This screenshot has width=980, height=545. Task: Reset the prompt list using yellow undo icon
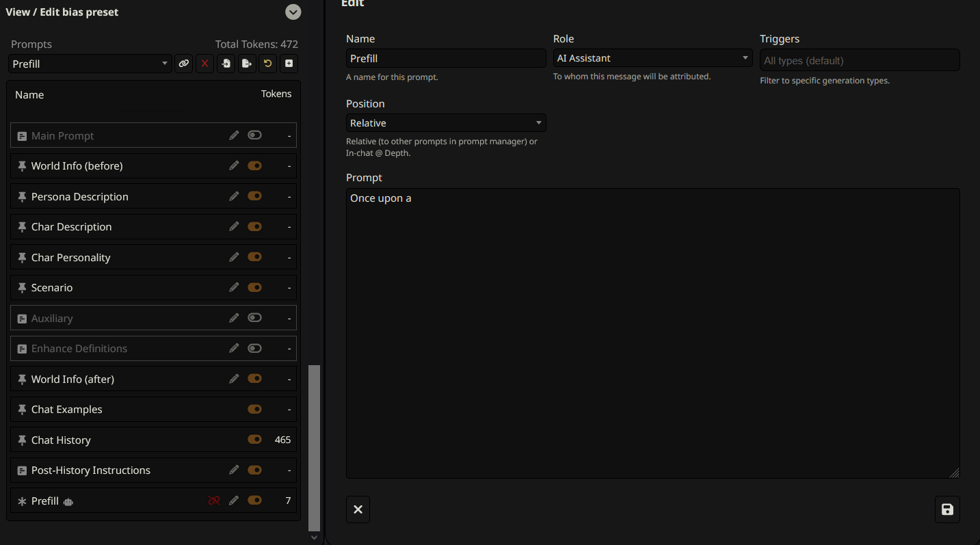[x=268, y=64]
